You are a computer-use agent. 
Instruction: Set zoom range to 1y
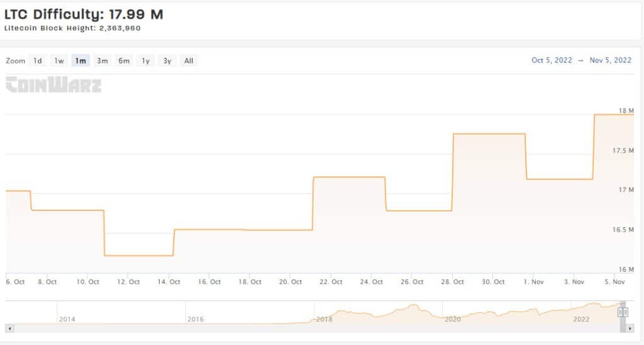click(x=146, y=61)
